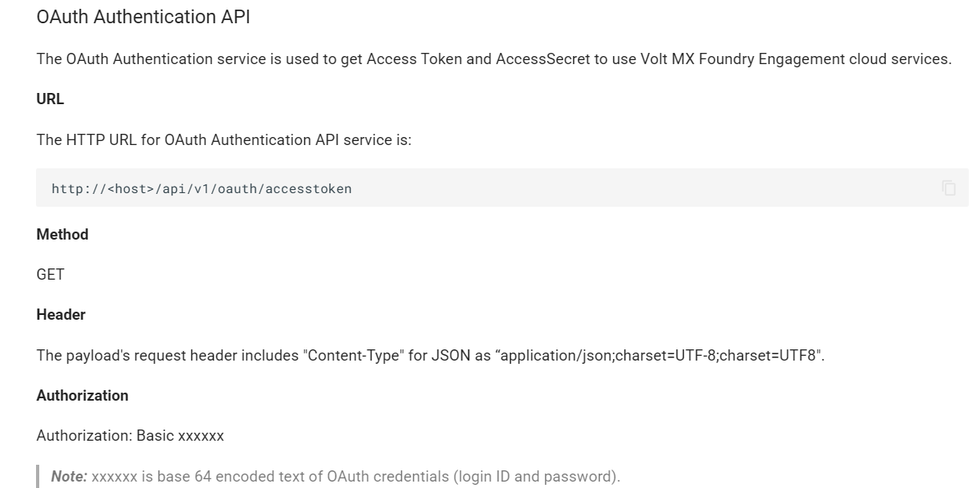
Task: Click the quoted Content-Type text in Header paragraph
Action: click(x=351, y=355)
